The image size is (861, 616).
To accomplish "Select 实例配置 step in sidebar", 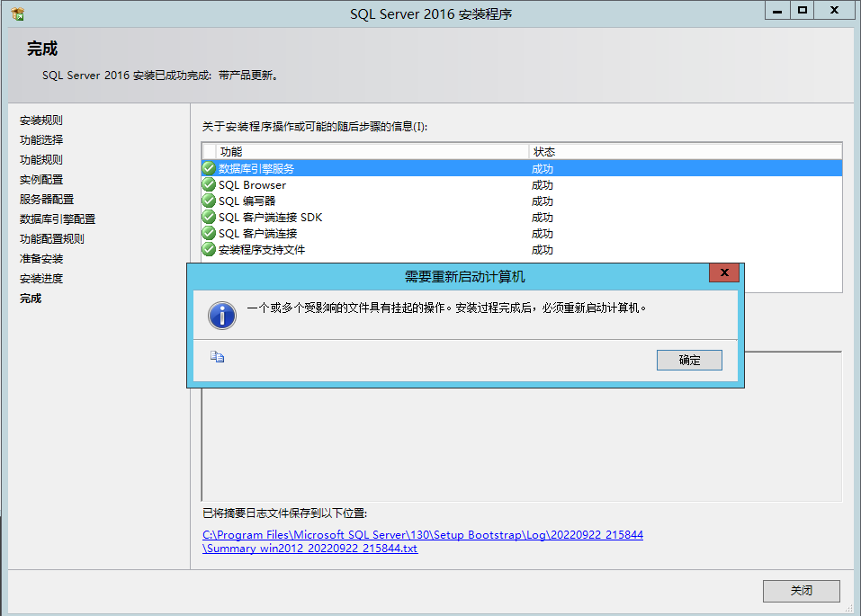I will pyautogui.click(x=41, y=180).
